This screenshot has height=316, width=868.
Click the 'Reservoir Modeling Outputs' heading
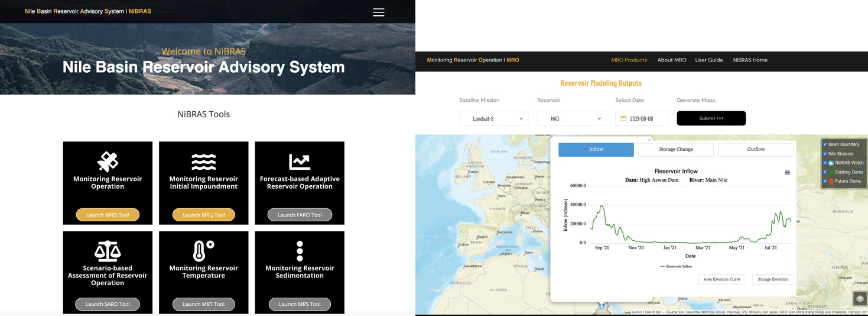pos(601,83)
